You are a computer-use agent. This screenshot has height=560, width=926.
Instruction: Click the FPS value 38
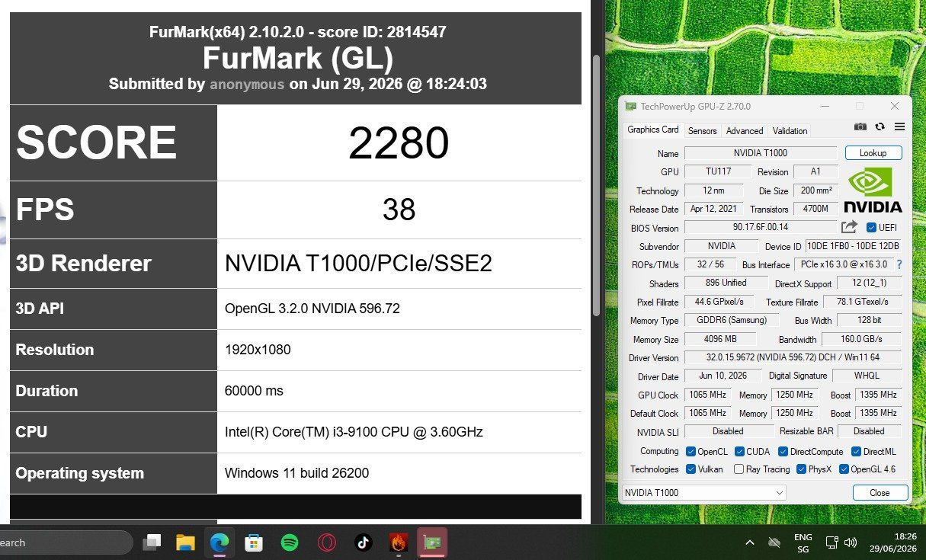tap(399, 210)
